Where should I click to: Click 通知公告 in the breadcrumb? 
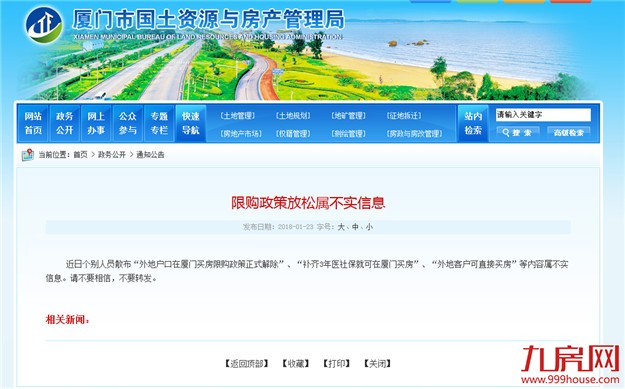point(150,155)
